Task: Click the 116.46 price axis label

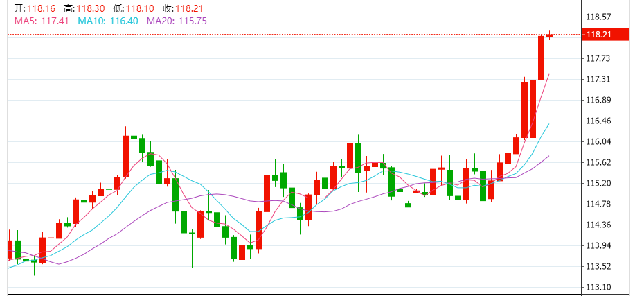Action: pyautogui.click(x=599, y=121)
